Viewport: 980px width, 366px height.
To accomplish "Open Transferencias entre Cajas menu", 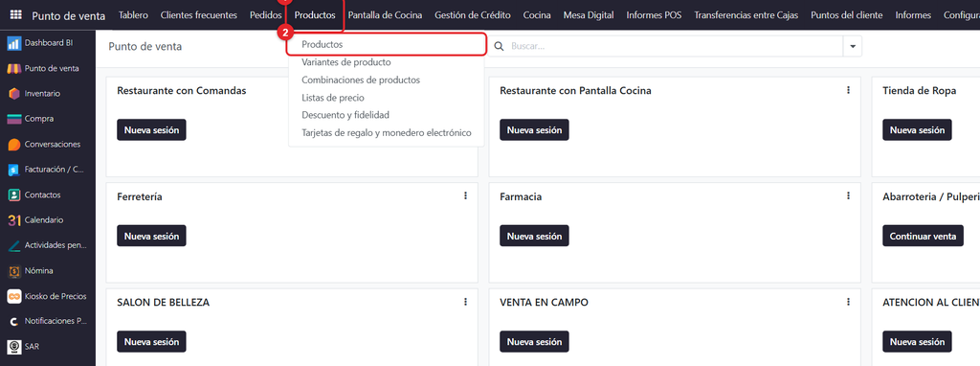I will 746,15.
